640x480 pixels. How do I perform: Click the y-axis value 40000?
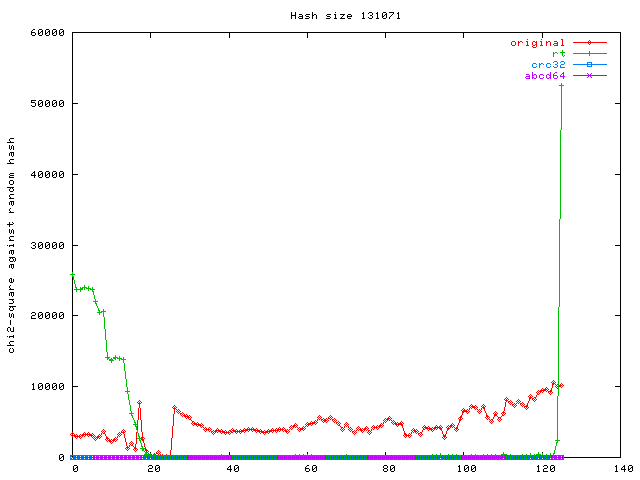click(x=47, y=175)
